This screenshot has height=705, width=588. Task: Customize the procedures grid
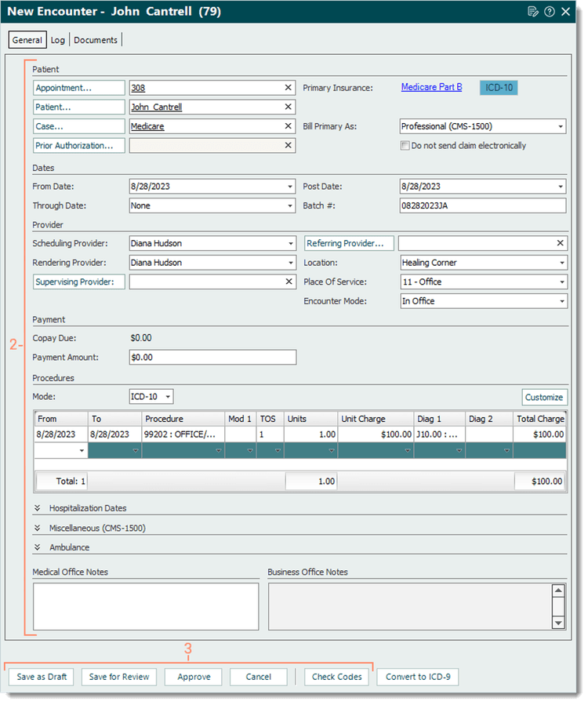(544, 398)
